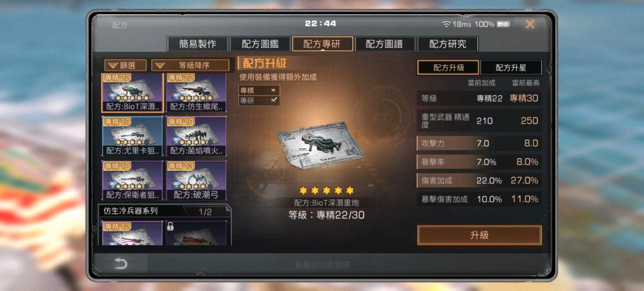644x291 pixels.
Task: Tap the Wi-Fi signal status icon
Action: point(446,24)
